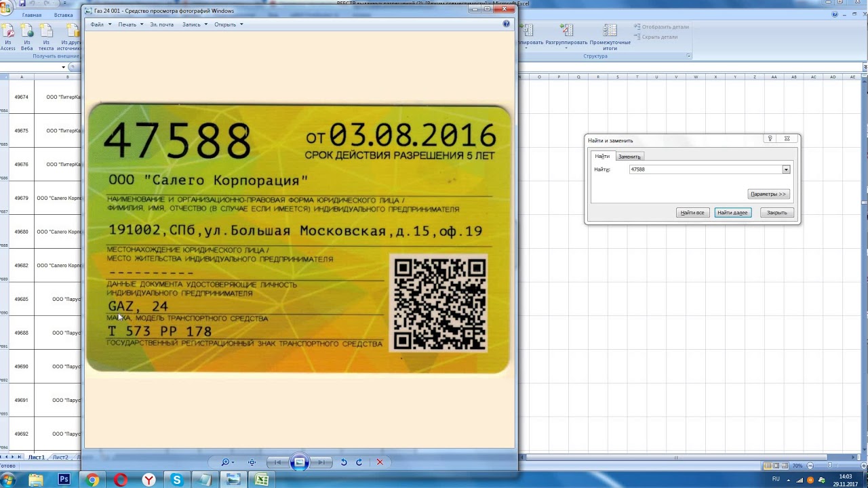This screenshot has width=868, height=488.
Task: Open Структура group dialog launcher
Action: click(688, 56)
